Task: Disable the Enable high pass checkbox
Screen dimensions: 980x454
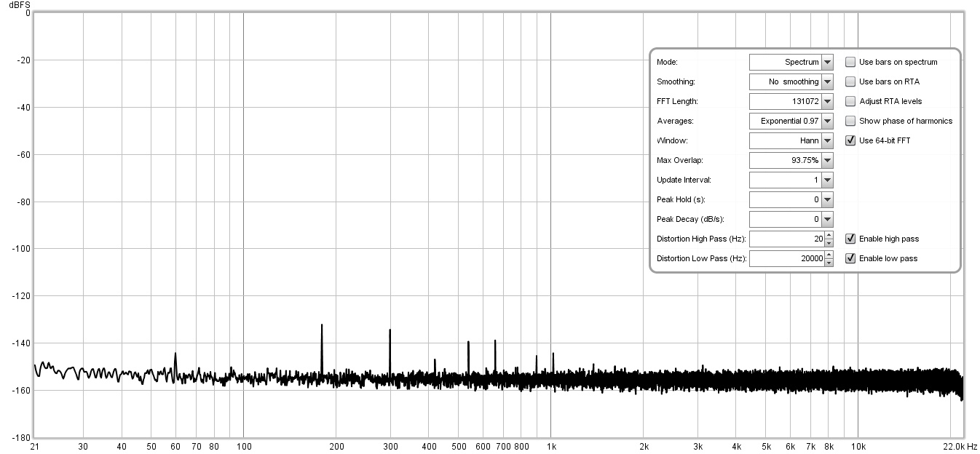Action: 850,239
